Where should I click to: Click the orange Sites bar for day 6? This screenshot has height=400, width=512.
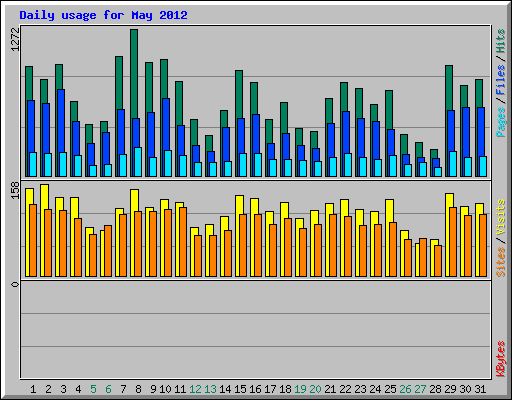(x=108, y=251)
